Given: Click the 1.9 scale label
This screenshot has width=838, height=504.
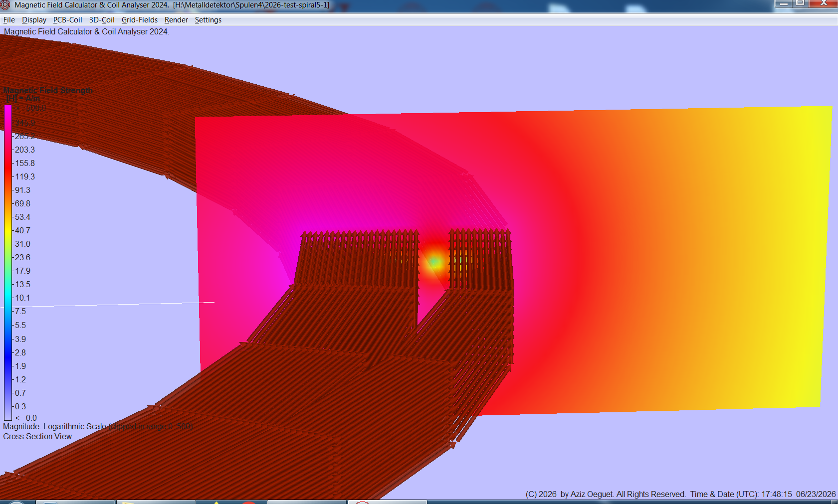Looking at the screenshot, I should [x=20, y=366].
